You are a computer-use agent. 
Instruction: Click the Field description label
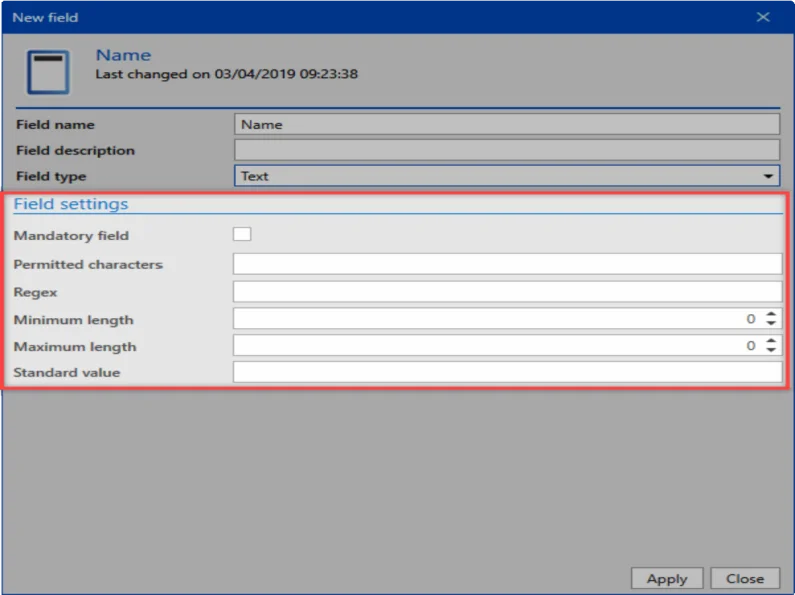(x=76, y=151)
